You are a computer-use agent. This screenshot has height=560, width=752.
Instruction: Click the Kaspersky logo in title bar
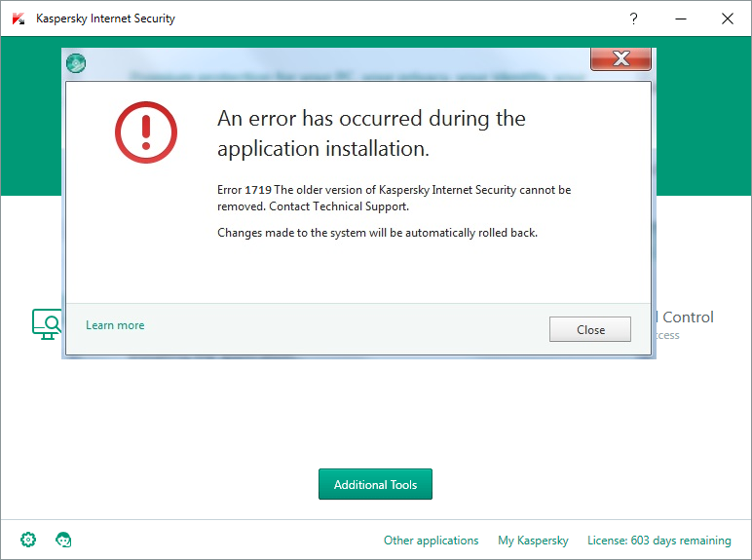(19, 19)
